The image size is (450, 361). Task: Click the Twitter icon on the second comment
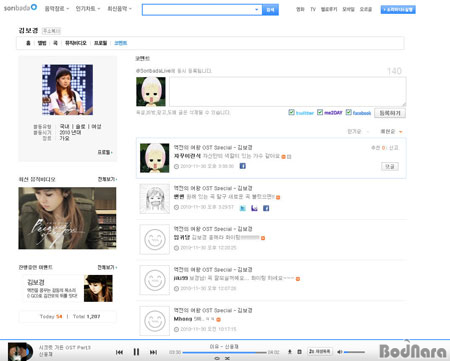243,208
